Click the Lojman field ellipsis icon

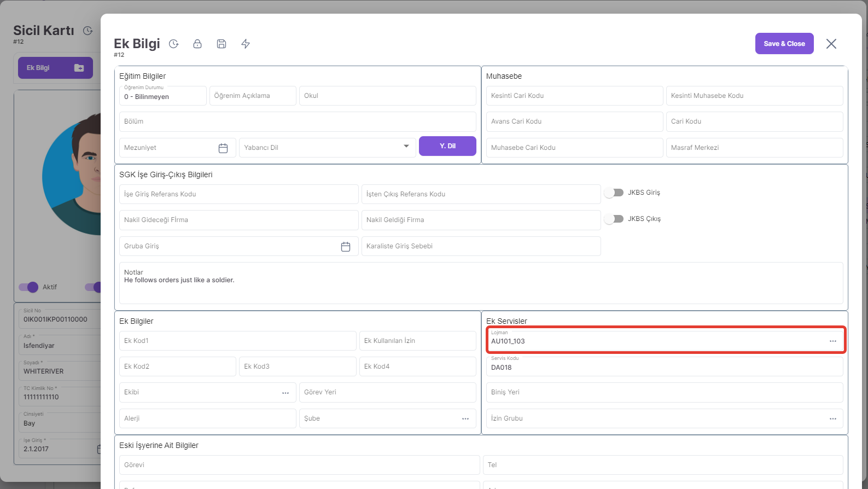point(832,341)
